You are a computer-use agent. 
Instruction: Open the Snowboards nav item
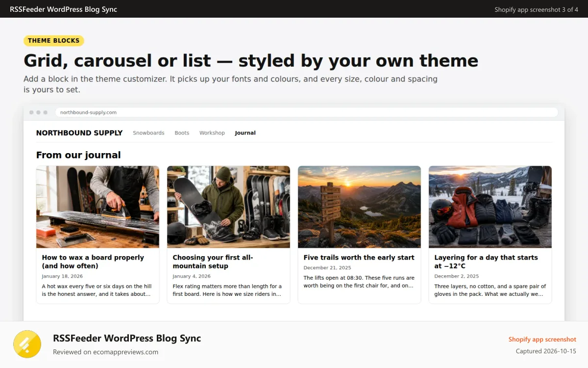[x=148, y=133]
